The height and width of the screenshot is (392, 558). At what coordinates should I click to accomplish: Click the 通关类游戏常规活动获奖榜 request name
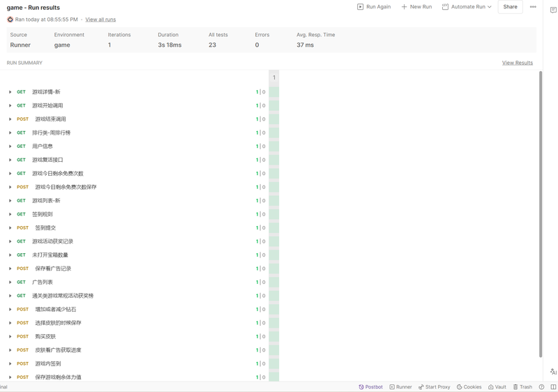[x=63, y=296]
